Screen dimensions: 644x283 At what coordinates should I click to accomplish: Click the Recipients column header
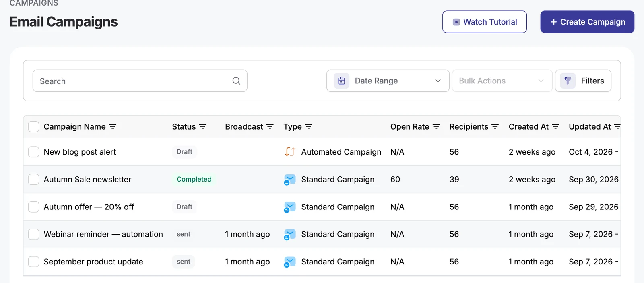point(469,127)
